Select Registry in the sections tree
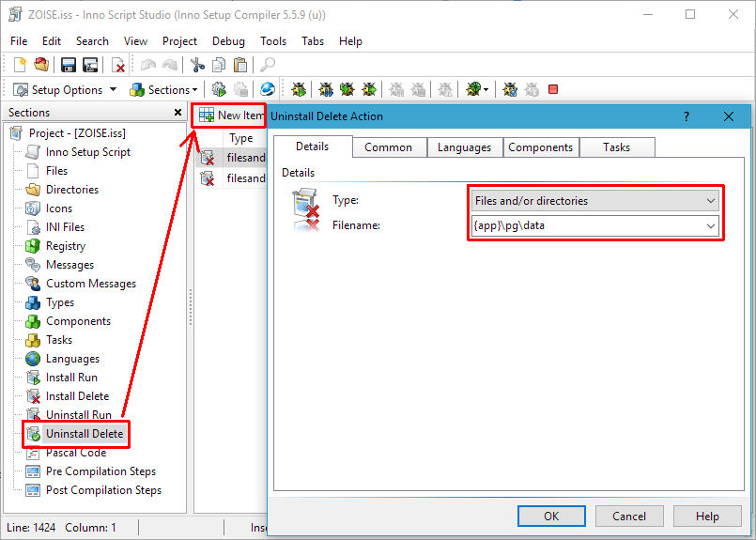756x540 pixels. (66, 246)
